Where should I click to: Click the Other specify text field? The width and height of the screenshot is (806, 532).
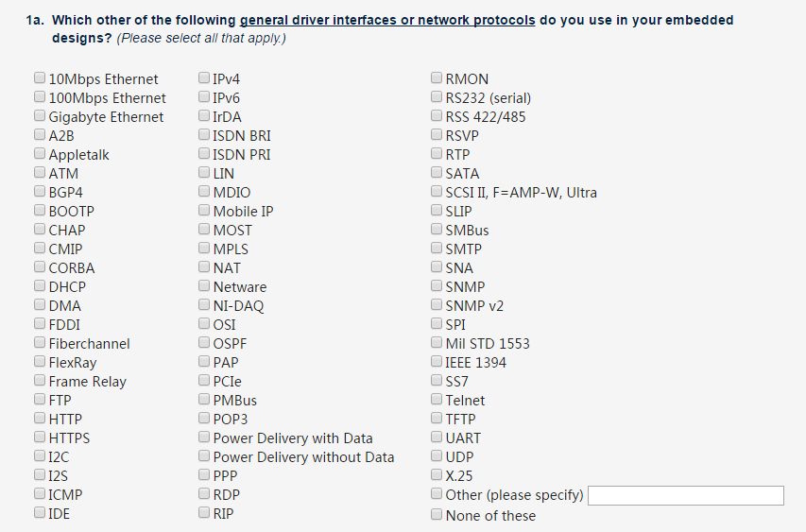[x=686, y=495]
